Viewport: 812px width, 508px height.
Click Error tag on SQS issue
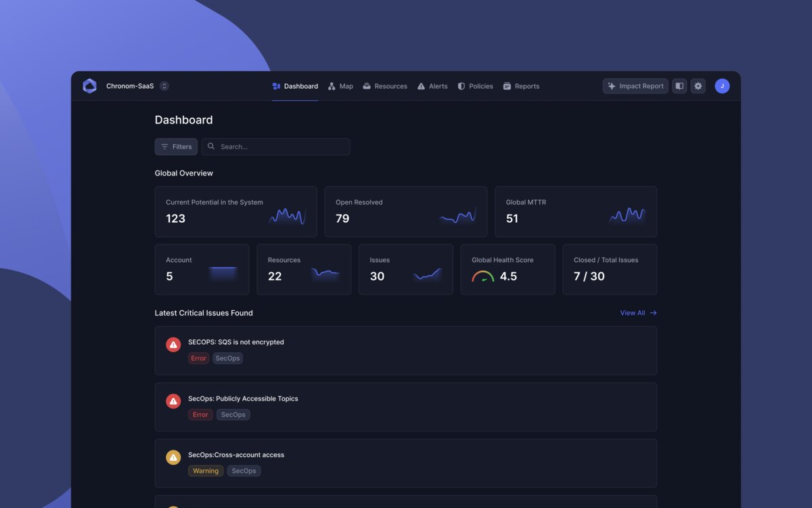[x=198, y=358]
